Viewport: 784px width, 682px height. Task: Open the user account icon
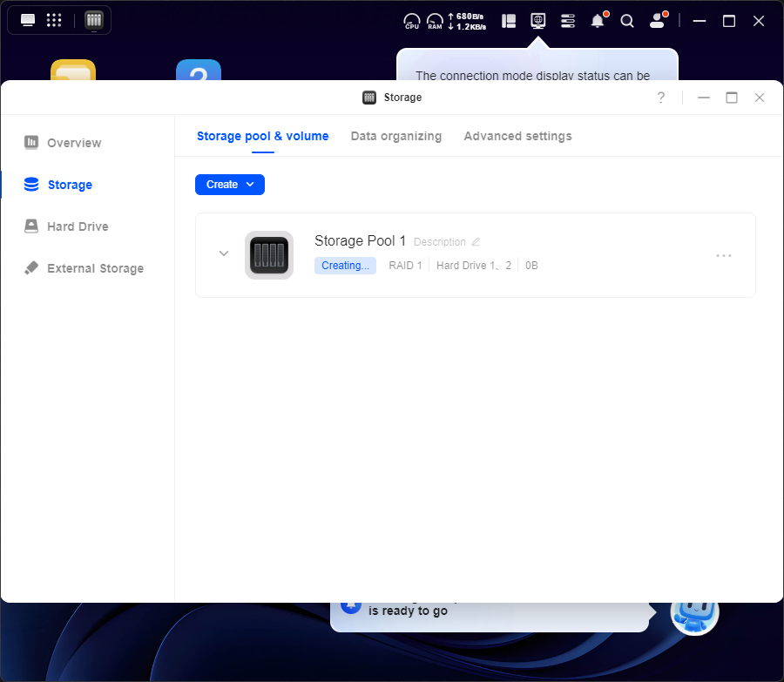tap(657, 21)
